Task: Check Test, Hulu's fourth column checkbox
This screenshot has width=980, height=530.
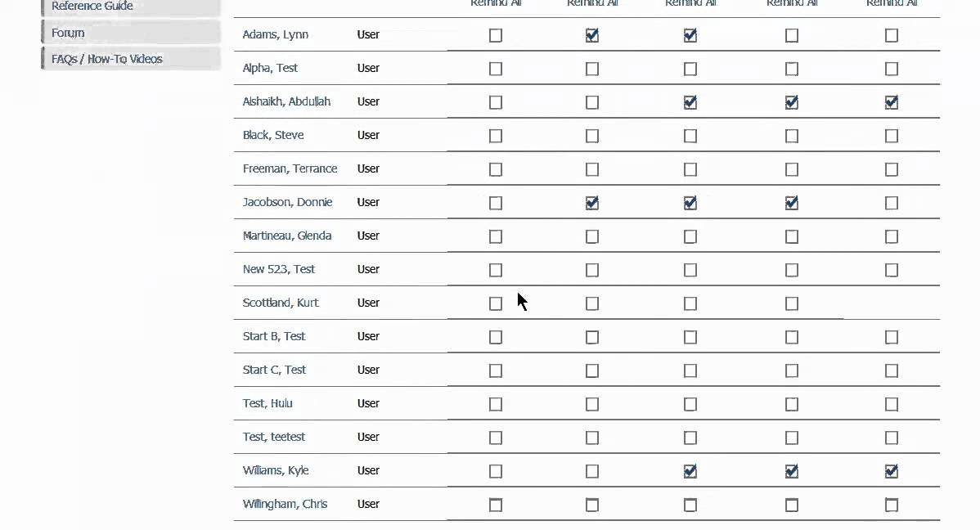Action: 792,404
